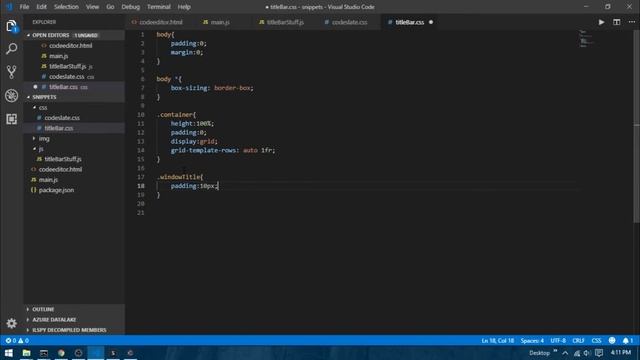
Task: Change end of line sequence CRLF
Action: click(x=578, y=340)
